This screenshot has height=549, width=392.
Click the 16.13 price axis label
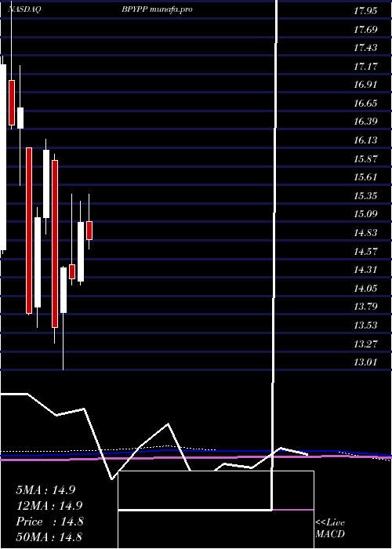click(365, 140)
